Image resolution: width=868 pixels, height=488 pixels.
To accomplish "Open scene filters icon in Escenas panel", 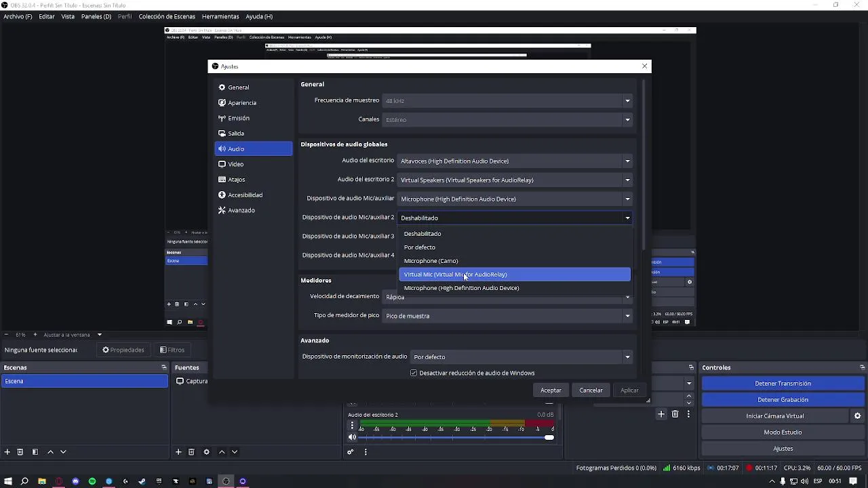I will pyautogui.click(x=35, y=452).
